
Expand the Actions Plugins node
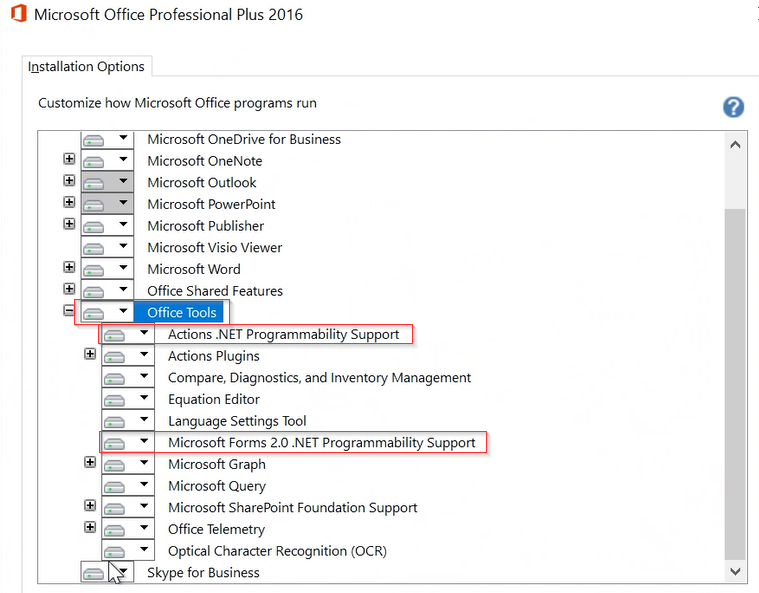pyautogui.click(x=90, y=354)
